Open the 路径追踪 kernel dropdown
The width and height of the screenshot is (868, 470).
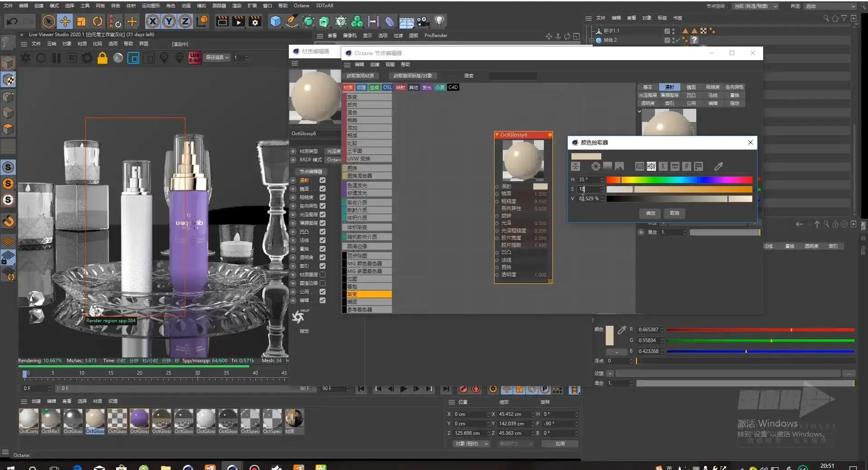click(217, 57)
